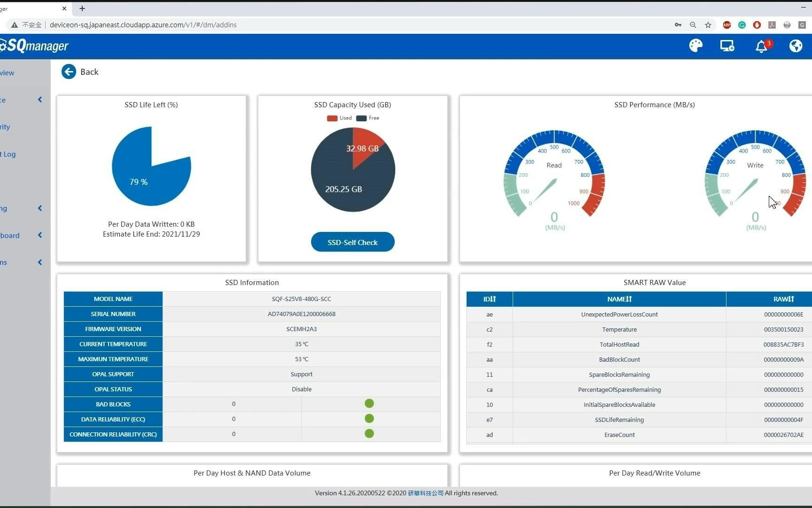Select the BadBlockCount SMART row
The width and height of the screenshot is (812, 508).
639,359
